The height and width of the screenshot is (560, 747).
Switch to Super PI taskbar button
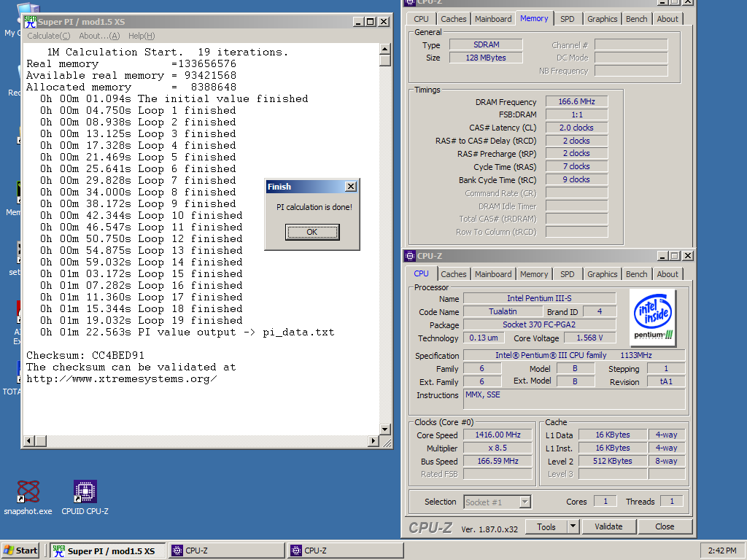pos(108,551)
